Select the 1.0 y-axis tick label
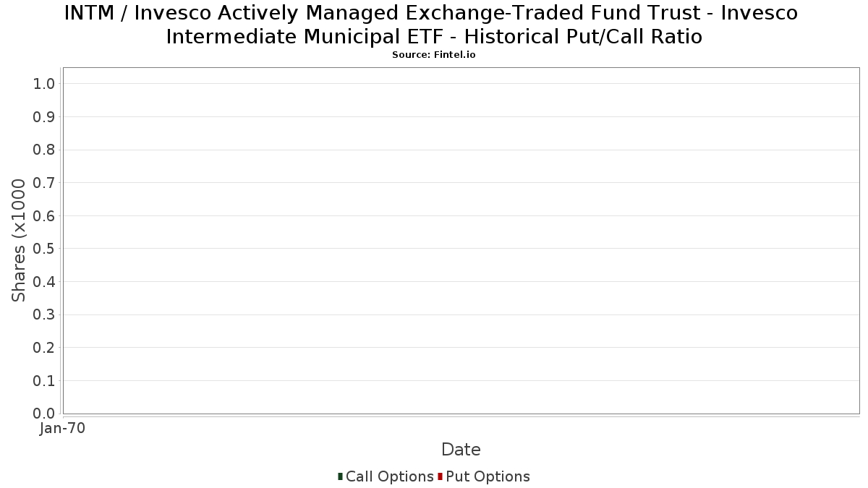The width and height of the screenshot is (868, 488). click(44, 84)
